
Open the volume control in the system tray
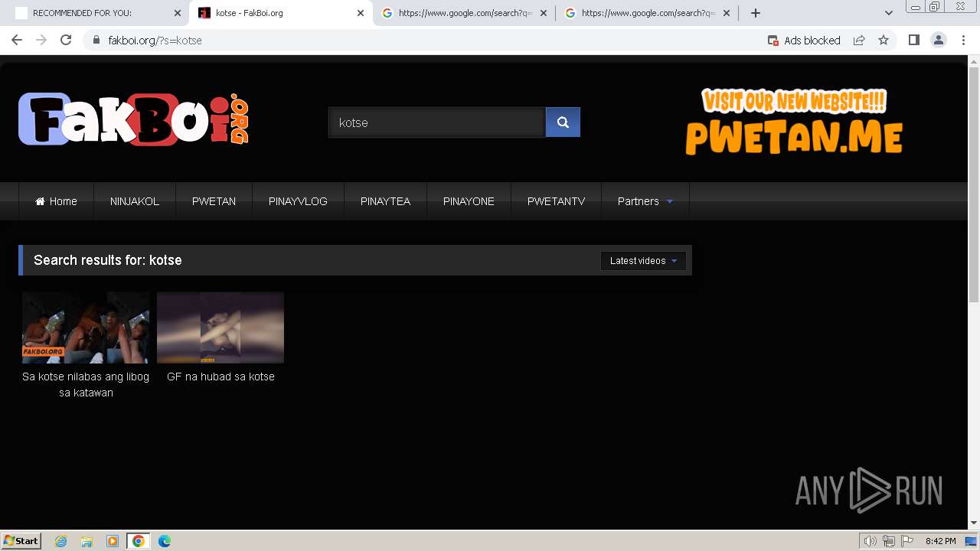tap(871, 541)
